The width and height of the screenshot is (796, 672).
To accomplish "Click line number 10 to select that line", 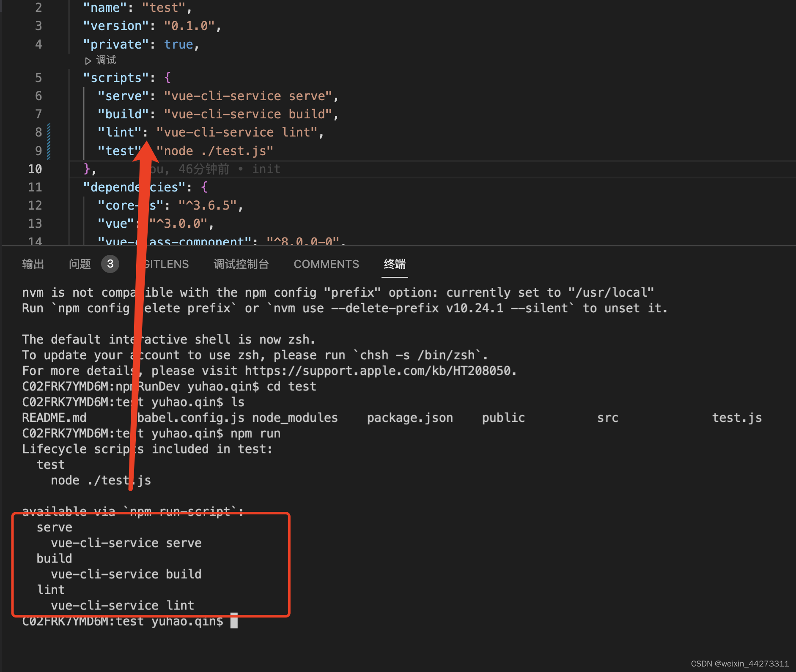I will pyautogui.click(x=35, y=169).
